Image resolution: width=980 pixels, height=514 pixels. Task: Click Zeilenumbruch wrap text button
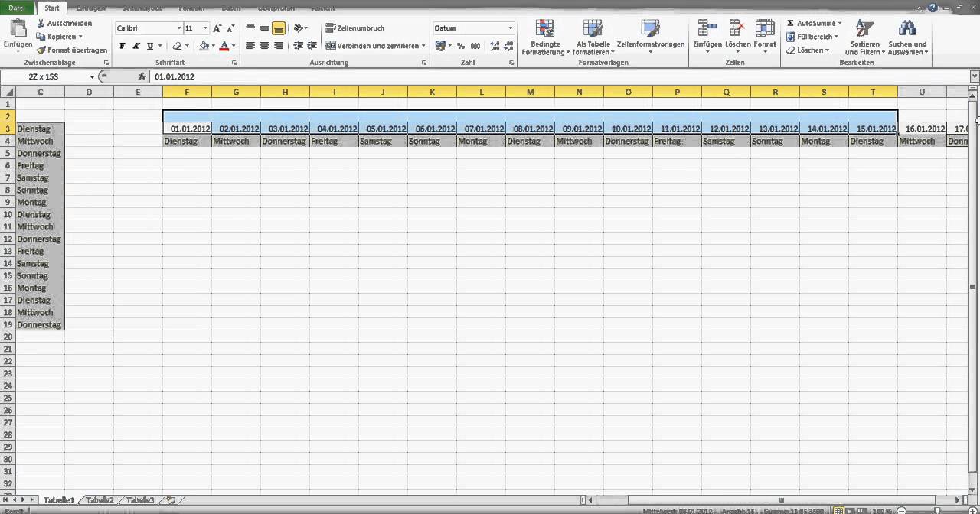pos(354,28)
